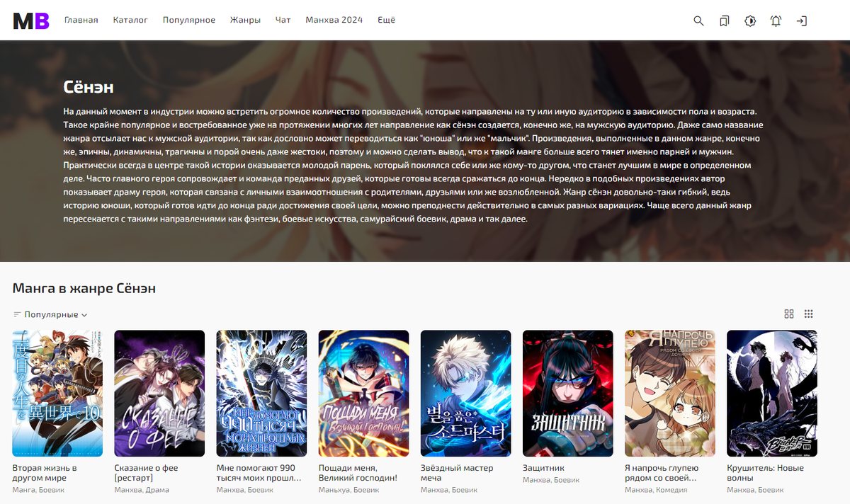
Task: Click Манхва, Драма genre text
Action: click(142, 490)
